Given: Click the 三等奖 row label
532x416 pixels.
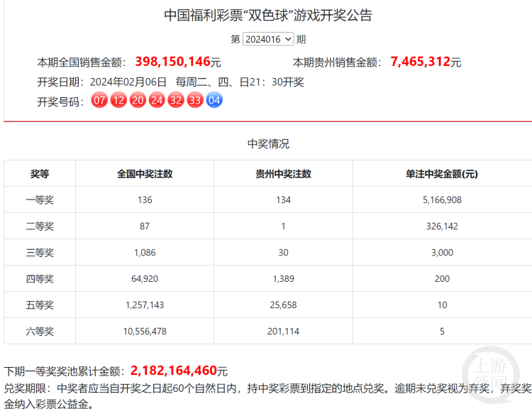Looking at the screenshot, I should click(x=40, y=253).
